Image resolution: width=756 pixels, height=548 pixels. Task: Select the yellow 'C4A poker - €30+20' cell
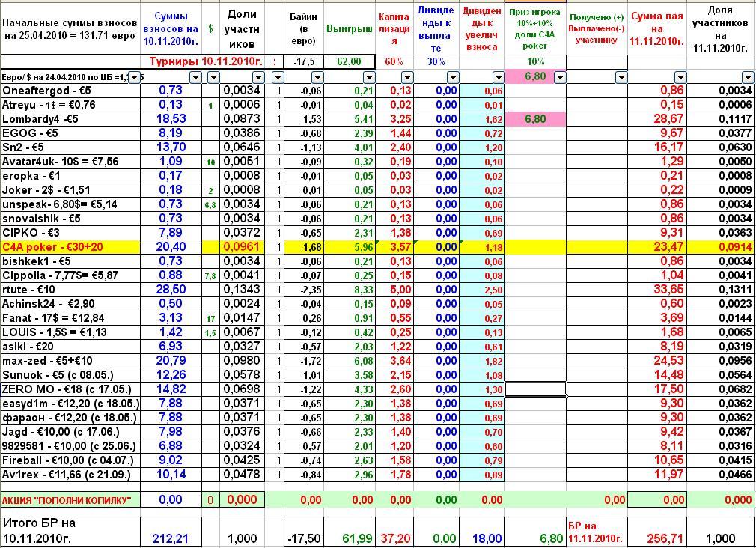point(71,247)
